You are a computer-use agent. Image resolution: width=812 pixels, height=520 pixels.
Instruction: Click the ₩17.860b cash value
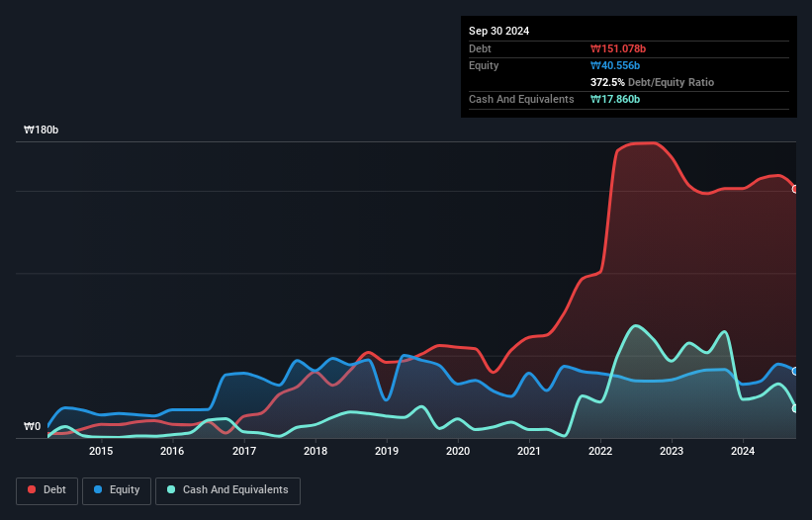pos(615,99)
